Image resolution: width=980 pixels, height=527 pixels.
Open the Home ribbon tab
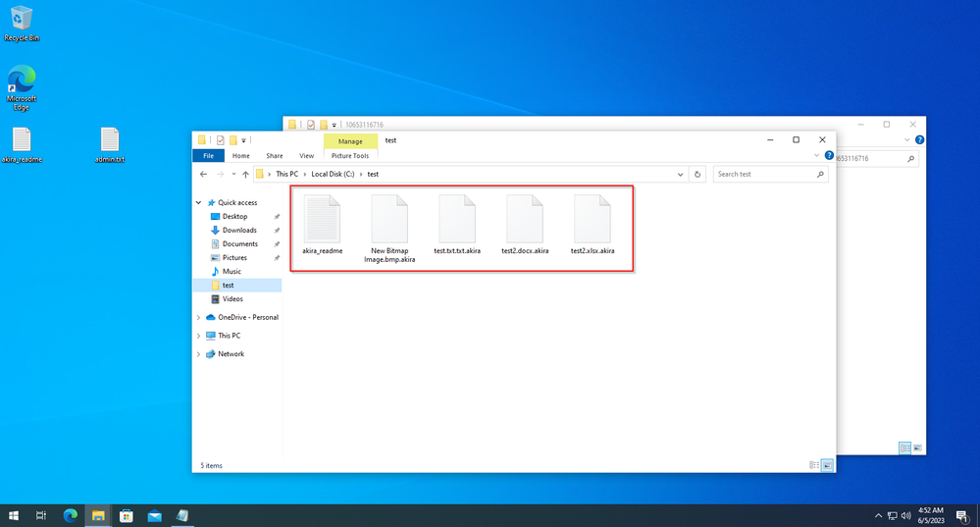240,156
